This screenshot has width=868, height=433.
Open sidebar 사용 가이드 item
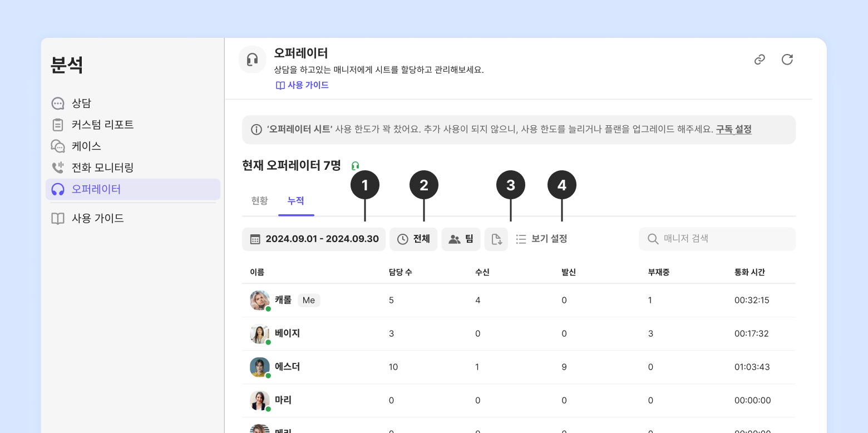97,218
